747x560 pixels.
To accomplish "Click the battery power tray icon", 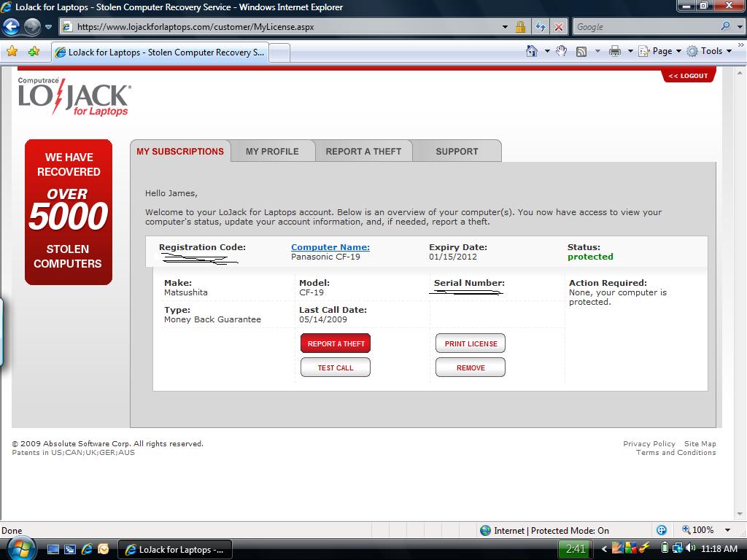I will tap(664, 548).
